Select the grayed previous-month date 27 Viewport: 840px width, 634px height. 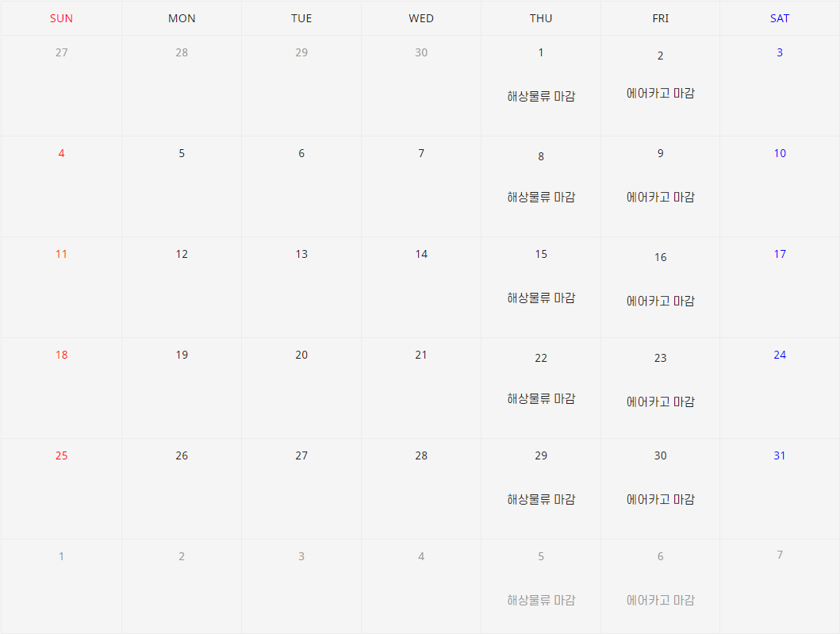tap(61, 53)
